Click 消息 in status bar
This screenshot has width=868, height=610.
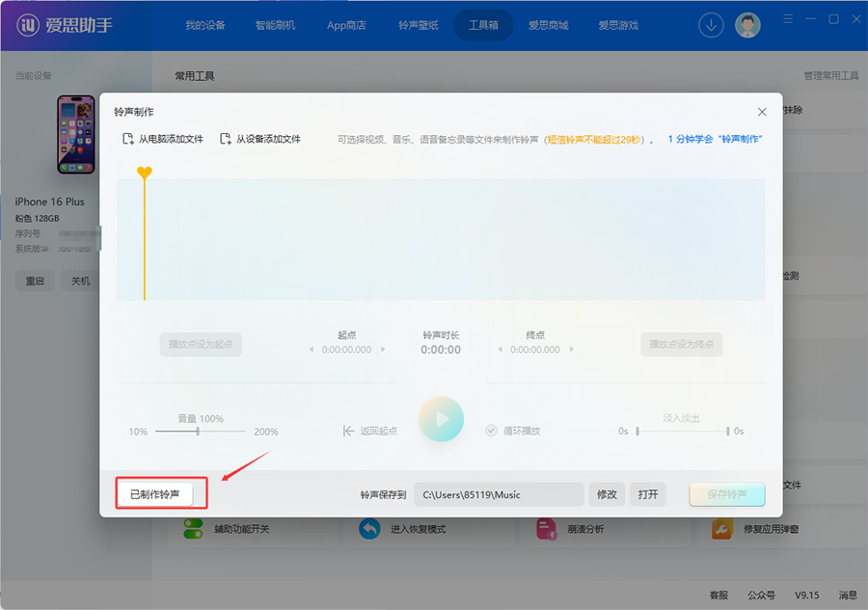848,596
